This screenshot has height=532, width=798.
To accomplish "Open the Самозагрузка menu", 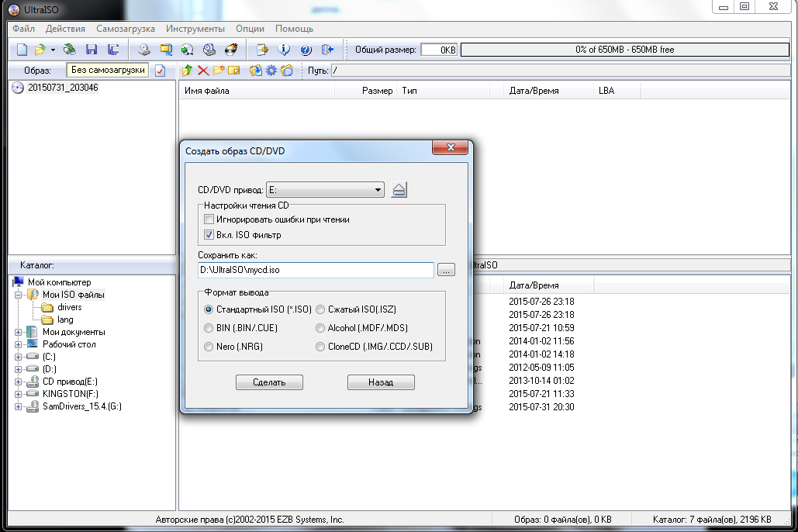I will coord(125,29).
